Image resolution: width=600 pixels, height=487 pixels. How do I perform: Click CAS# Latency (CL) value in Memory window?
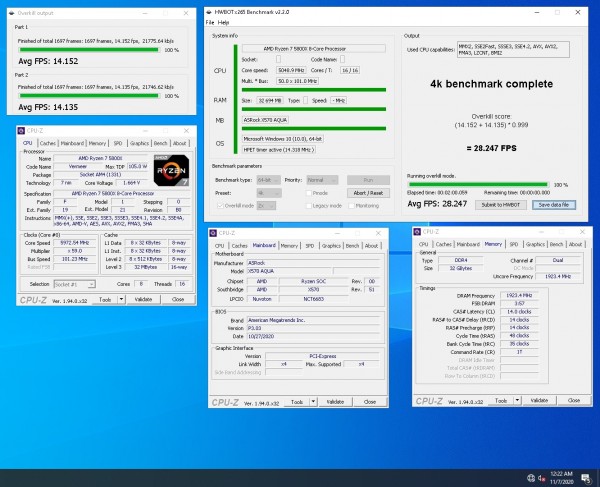[519, 312]
